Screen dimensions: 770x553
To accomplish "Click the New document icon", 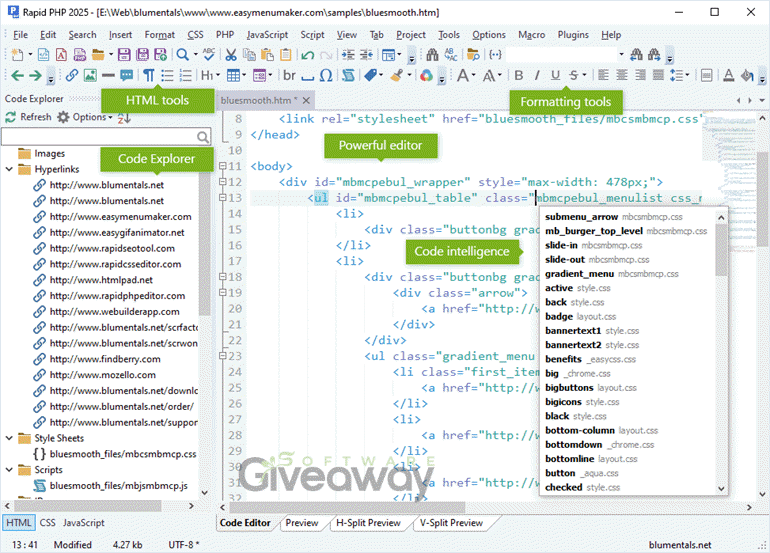I will pyautogui.click(x=17, y=55).
